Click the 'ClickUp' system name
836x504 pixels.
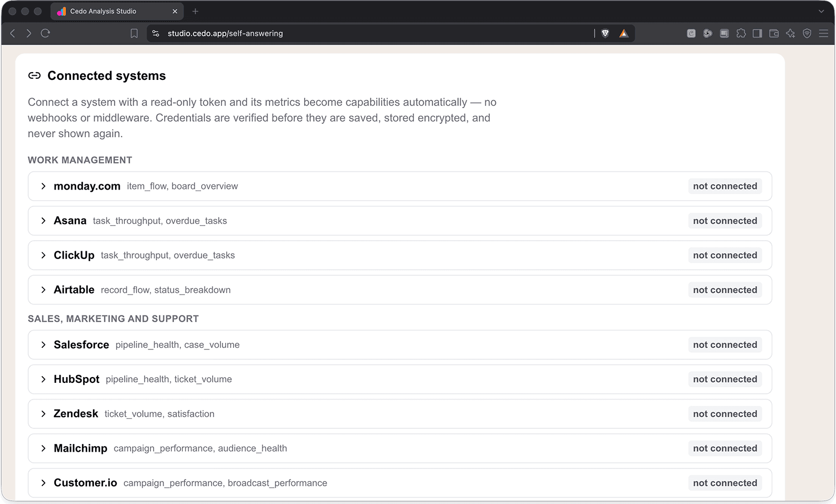74,255
